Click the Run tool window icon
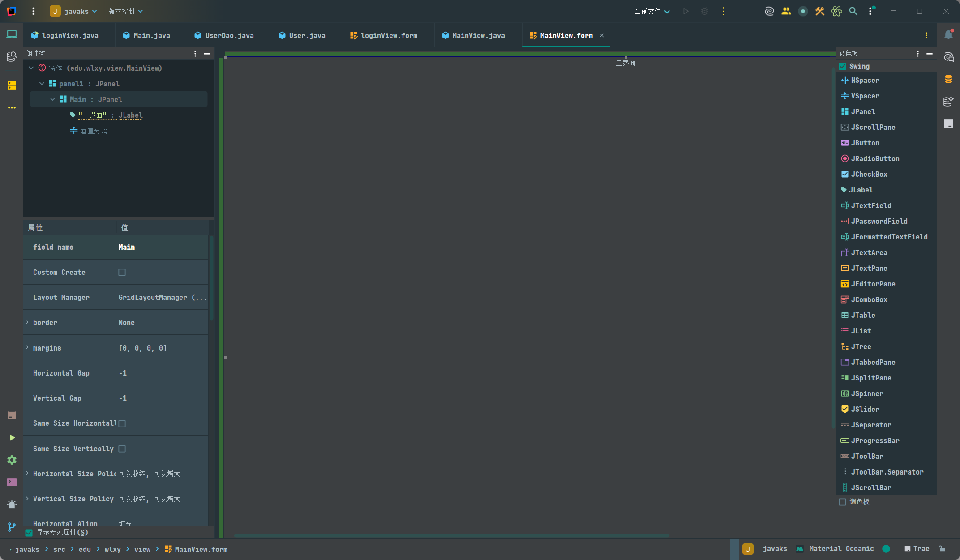 click(x=12, y=437)
